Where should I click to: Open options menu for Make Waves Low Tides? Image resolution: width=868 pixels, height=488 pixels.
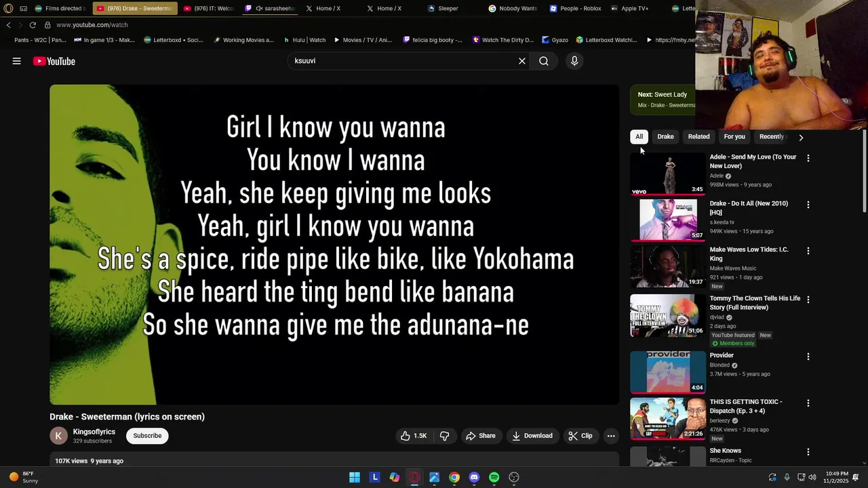click(x=808, y=251)
